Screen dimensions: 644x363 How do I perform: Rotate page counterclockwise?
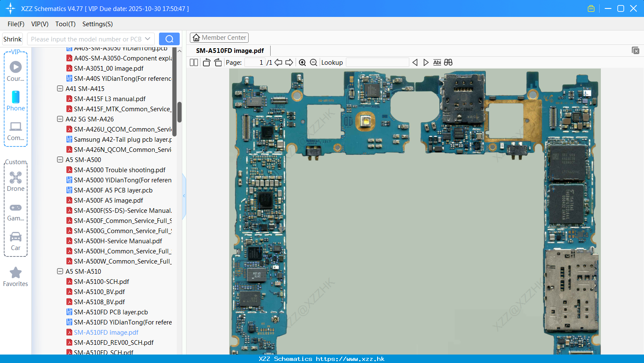(x=206, y=62)
